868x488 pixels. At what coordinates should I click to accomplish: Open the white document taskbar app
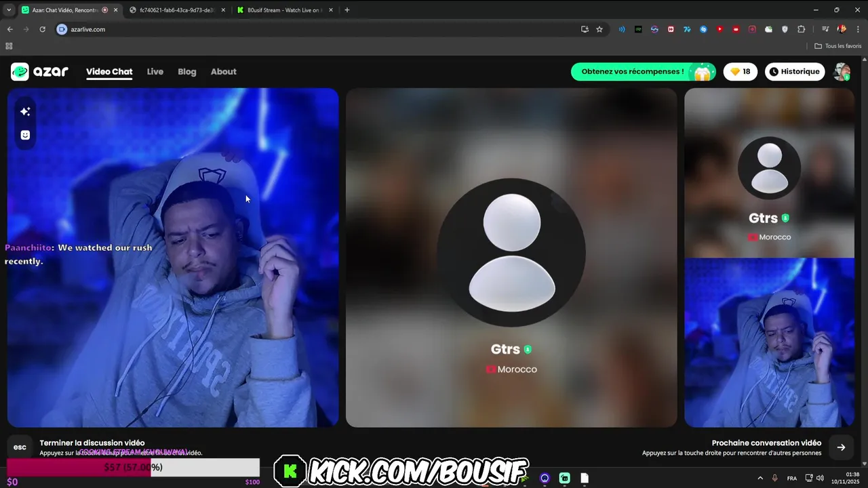tap(585, 478)
